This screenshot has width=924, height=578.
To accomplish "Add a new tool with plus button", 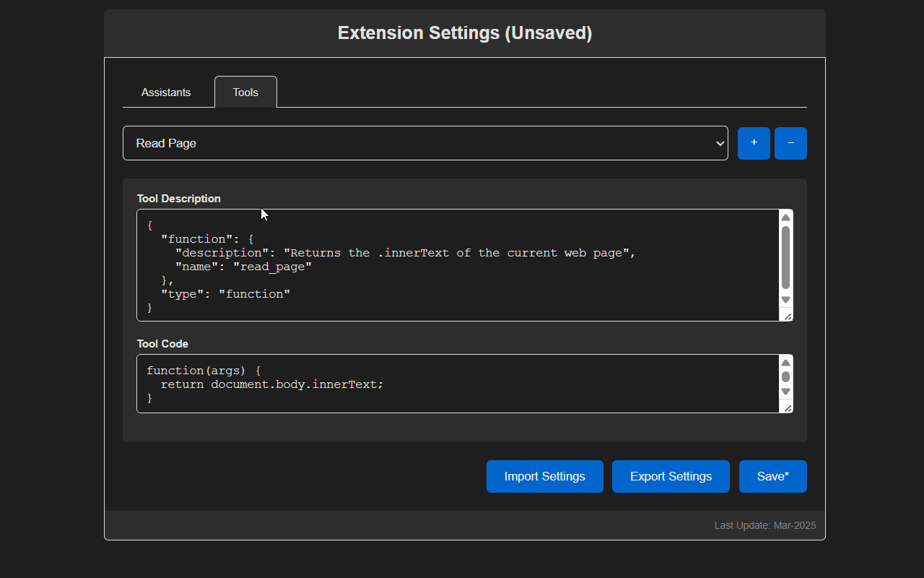I will pyautogui.click(x=754, y=143).
